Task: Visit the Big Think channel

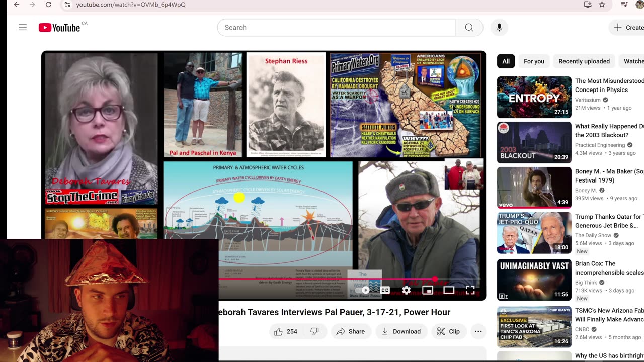Action: coord(585,283)
